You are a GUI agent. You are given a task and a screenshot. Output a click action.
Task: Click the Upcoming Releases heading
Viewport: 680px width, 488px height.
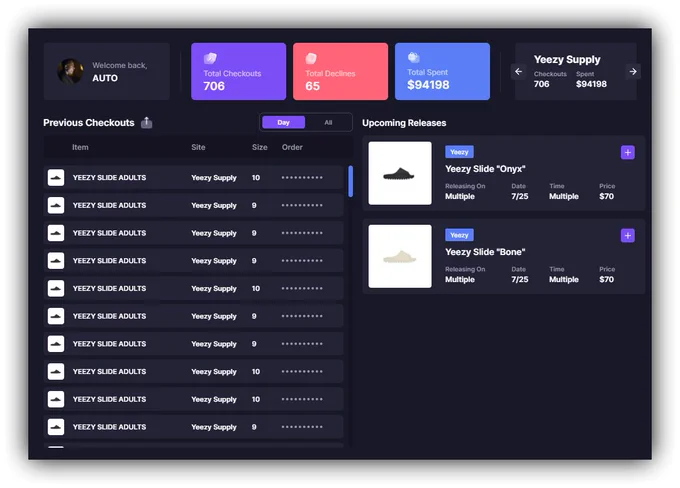pyautogui.click(x=404, y=123)
